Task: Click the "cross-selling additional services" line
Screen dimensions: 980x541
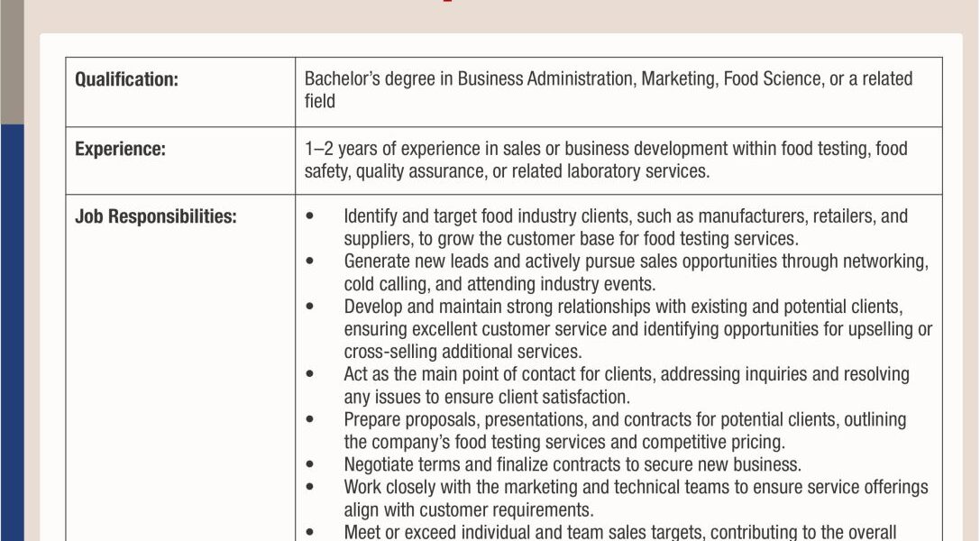Action: (463, 352)
